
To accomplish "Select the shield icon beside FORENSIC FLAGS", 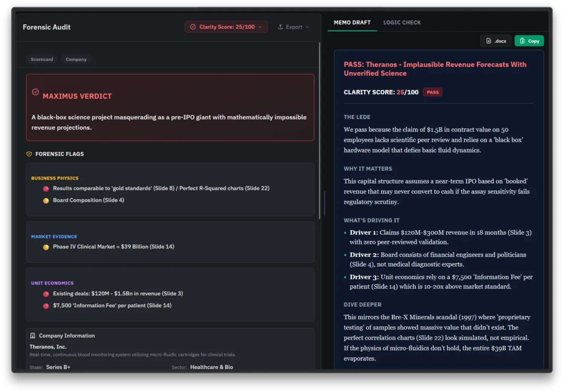I will coord(29,154).
